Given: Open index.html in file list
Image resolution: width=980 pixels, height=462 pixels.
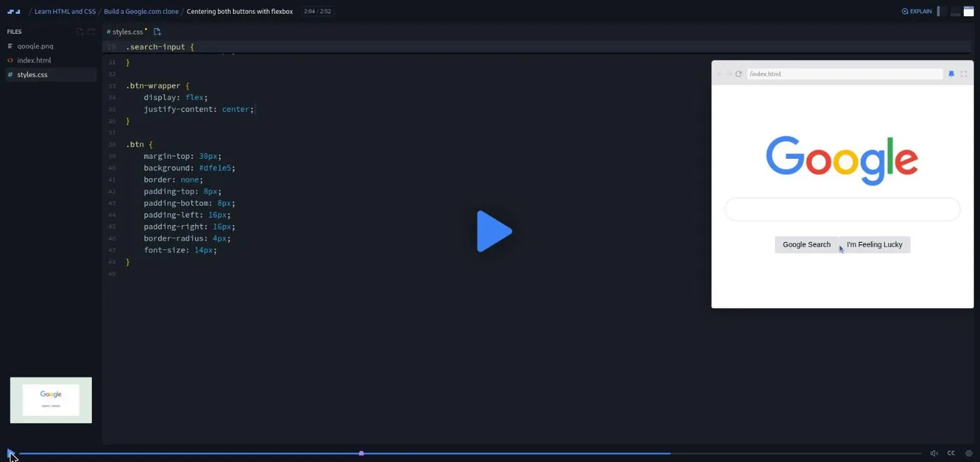Looking at the screenshot, I should coord(50,60).
